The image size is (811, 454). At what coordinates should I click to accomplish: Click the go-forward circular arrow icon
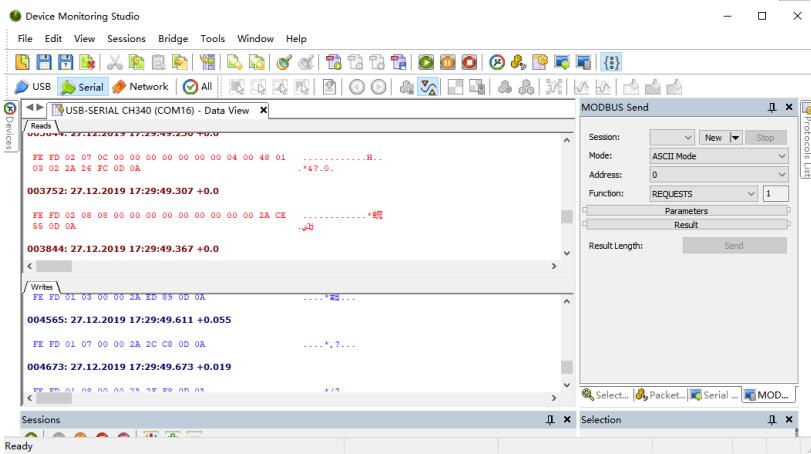click(379, 87)
